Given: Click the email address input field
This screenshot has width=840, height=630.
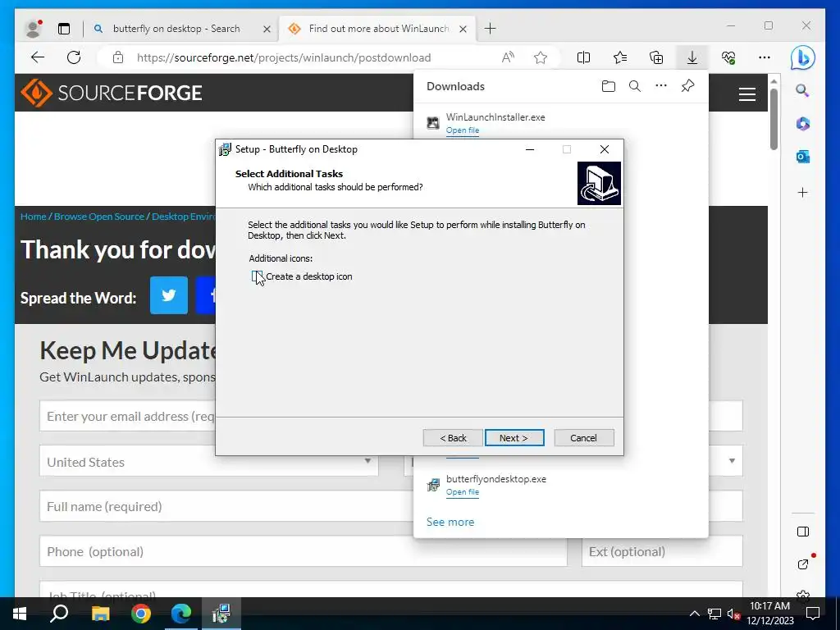Looking at the screenshot, I should point(127,416).
